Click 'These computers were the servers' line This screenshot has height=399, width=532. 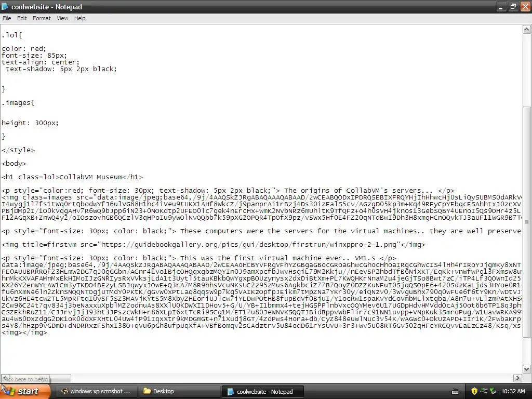tap(261, 231)
